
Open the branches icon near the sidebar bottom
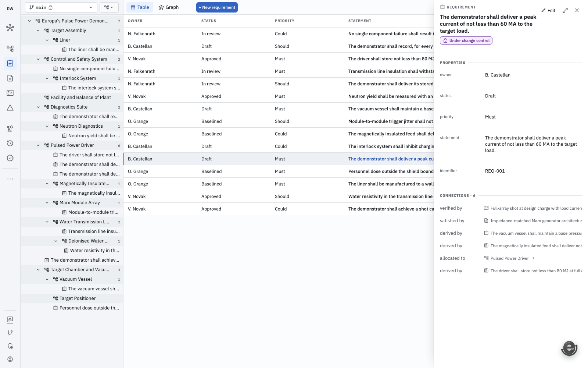pyautogui.click(x=10, y=333)
